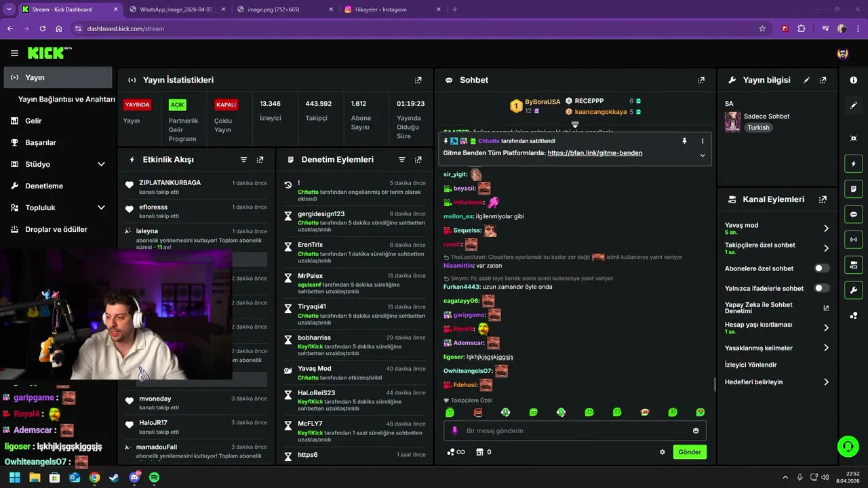Screen dimensions: 868x488
Task: Expand the pinned message with the chevron
Action: [703, 155]
